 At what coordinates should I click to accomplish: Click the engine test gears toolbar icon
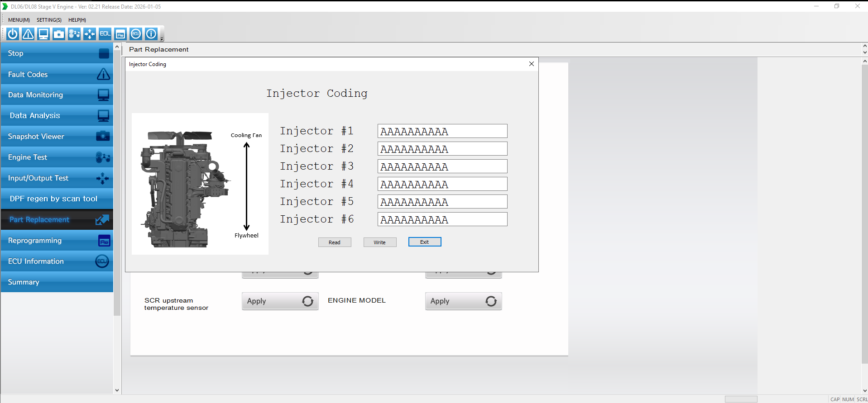click(74, 34)
